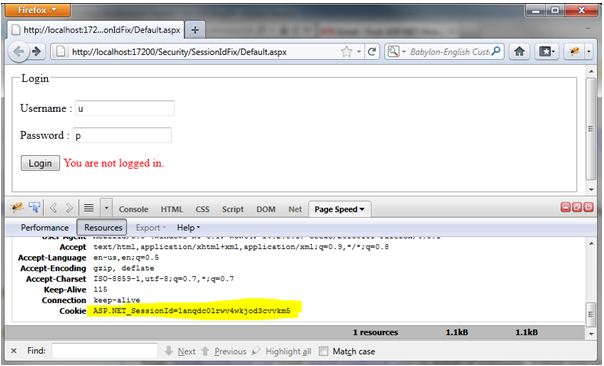Viewport: 604px width, 366px height.
Task: Click the Firebug toolbar icon
Action: [x=575, y=51]
